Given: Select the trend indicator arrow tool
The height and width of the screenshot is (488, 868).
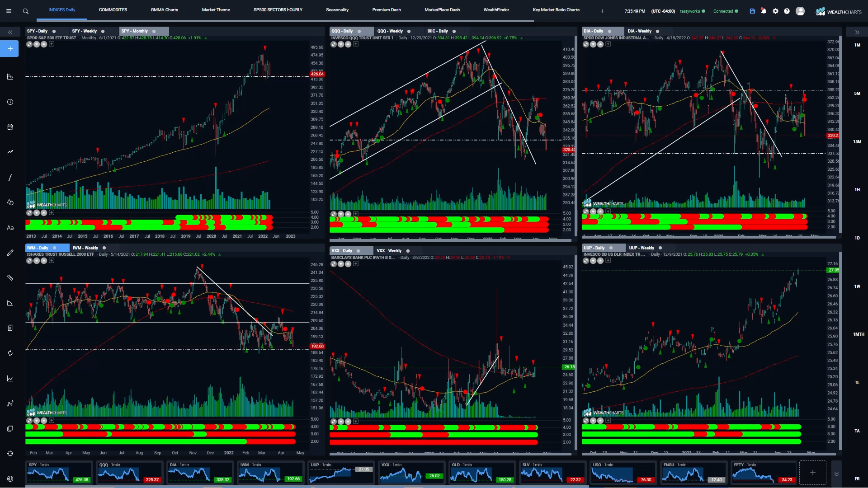Looking at the screenshot, I should pos(10,152).
